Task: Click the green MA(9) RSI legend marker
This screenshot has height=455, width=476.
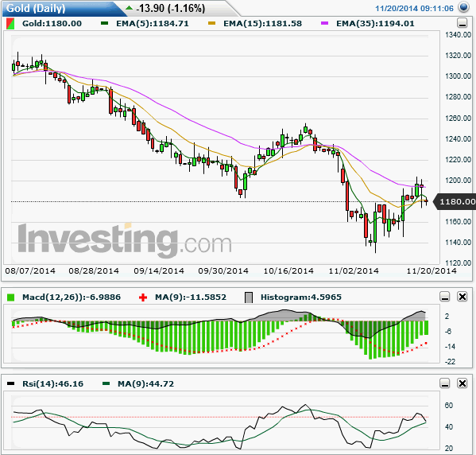Action: click(106, 383)
